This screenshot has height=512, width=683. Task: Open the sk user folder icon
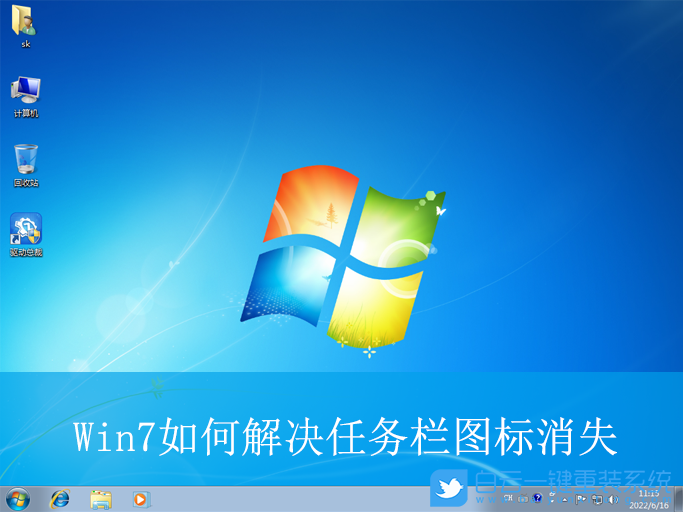click(26, 25)
